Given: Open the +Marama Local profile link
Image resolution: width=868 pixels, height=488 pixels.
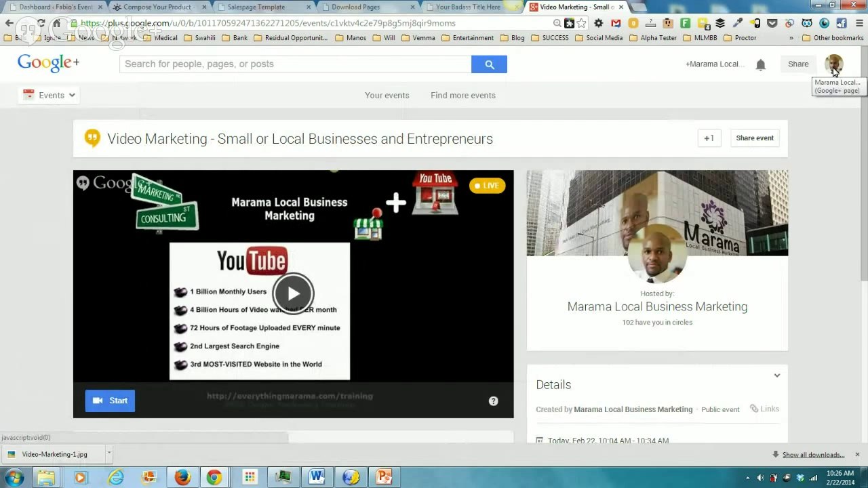Looking at the screenshot, I should [x=714, y=64].
